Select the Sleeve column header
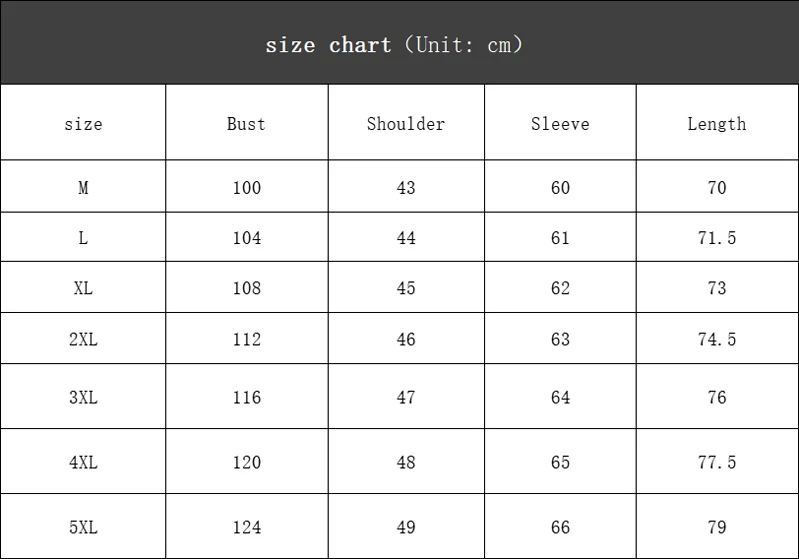This screenshot has width=799, height=559. coord(560,124)
